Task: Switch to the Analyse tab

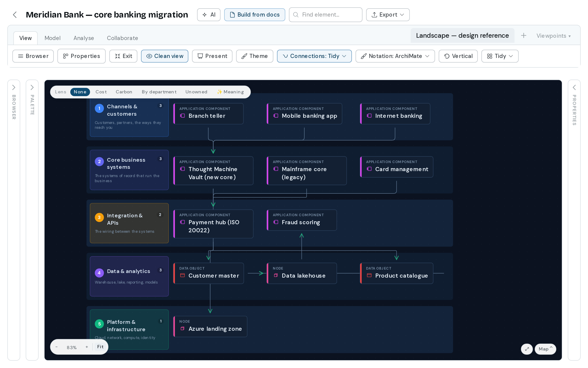Action: (84, 38)
